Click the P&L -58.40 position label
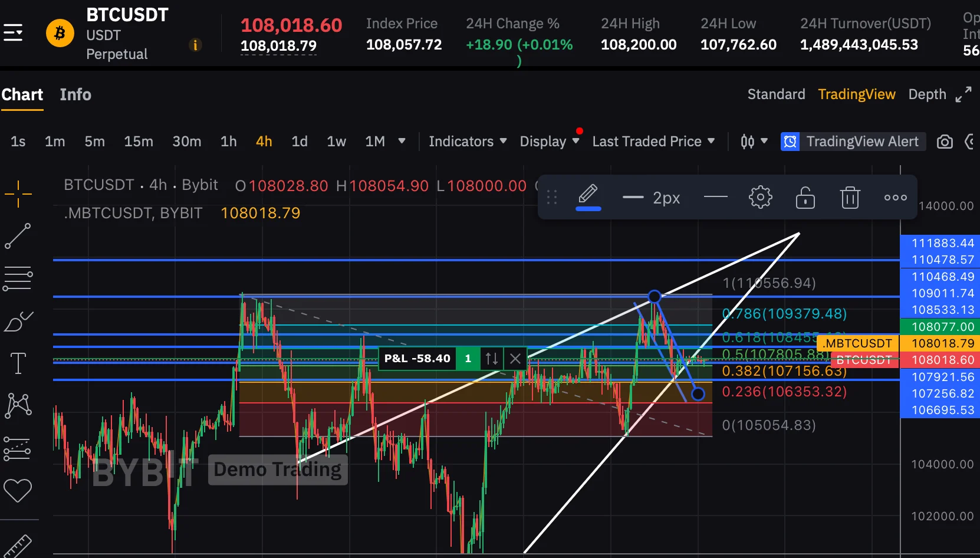The image size is (980, 558). [x=417, y=358]
